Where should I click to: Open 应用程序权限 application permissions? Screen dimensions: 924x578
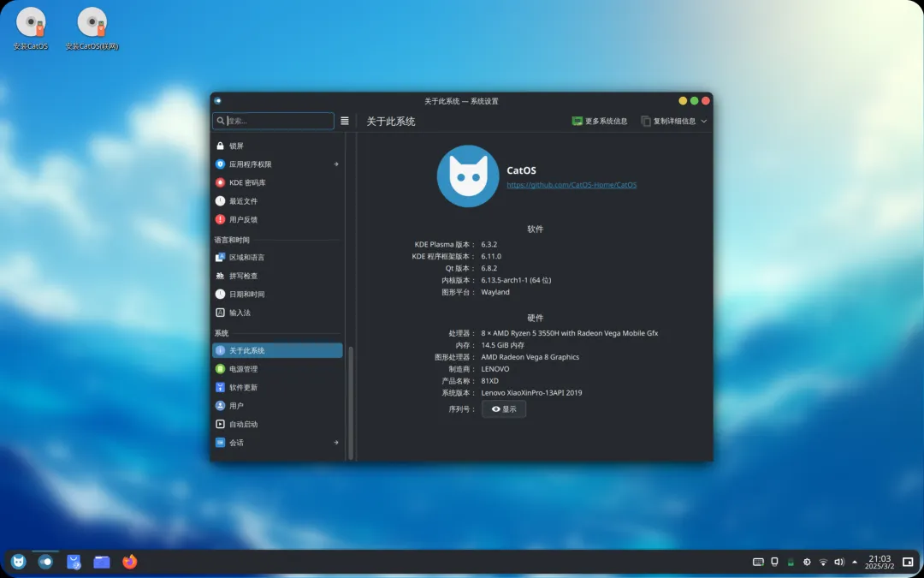277,164
